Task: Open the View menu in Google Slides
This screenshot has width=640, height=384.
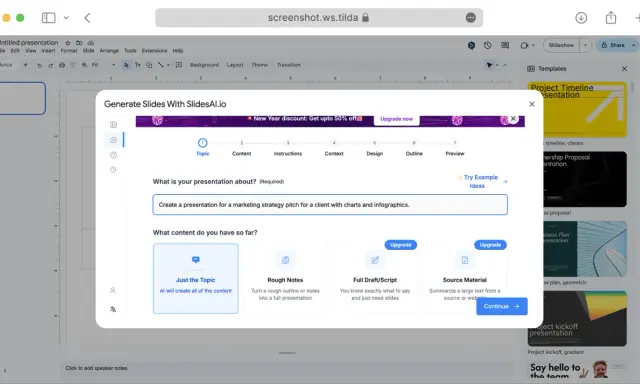Action: pos(31,51)
